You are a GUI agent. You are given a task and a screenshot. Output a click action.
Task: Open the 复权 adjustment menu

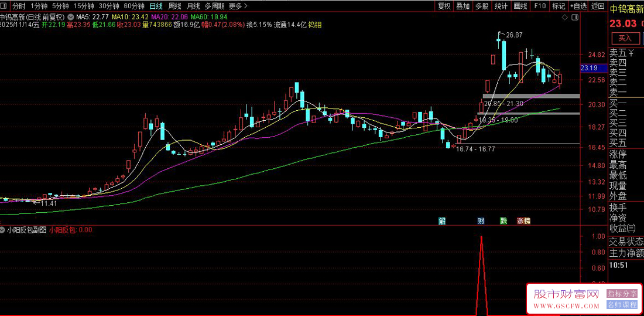[x=444, y=6]
